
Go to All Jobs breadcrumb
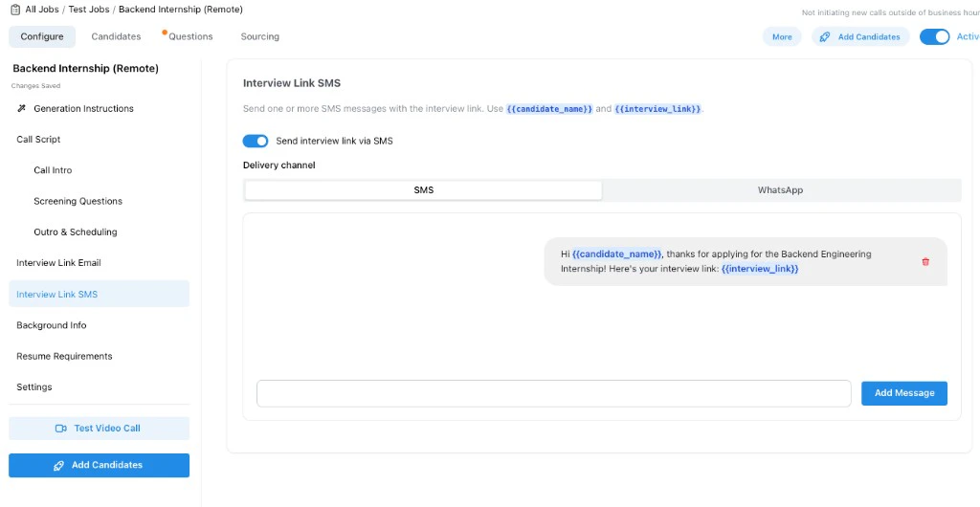[42, 10]
